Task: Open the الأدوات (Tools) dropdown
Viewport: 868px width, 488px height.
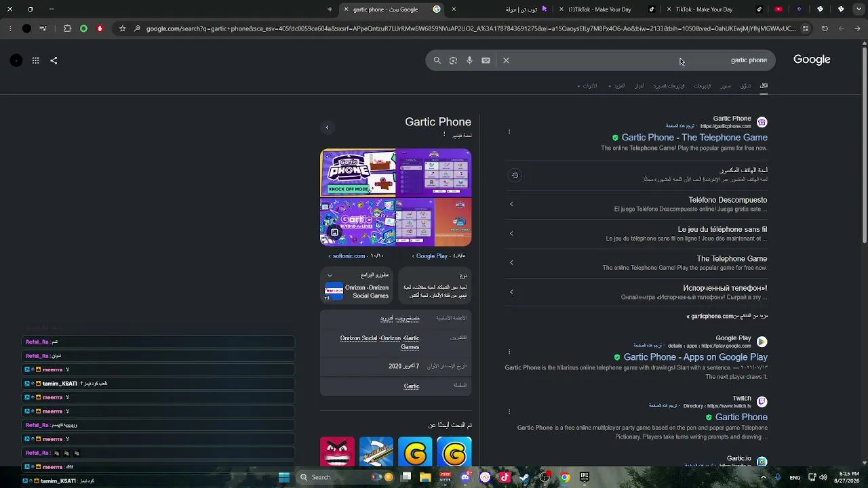Action: [587, 86]
